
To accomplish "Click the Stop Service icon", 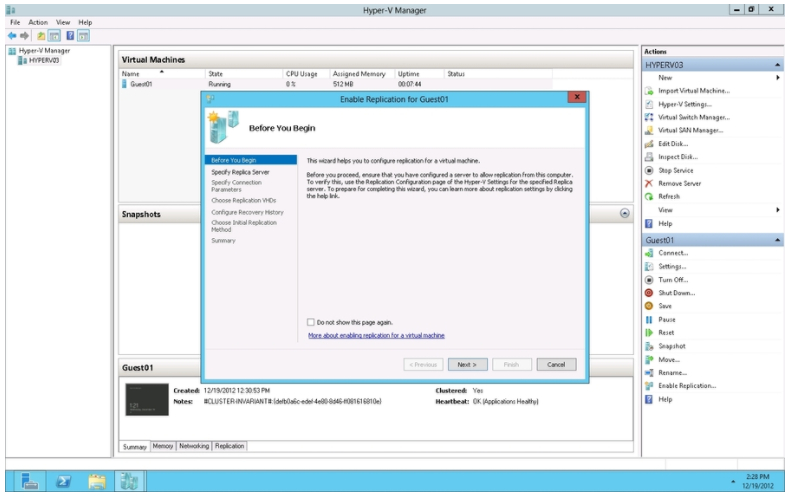I will pyautogui.click(x=649, y=170).
